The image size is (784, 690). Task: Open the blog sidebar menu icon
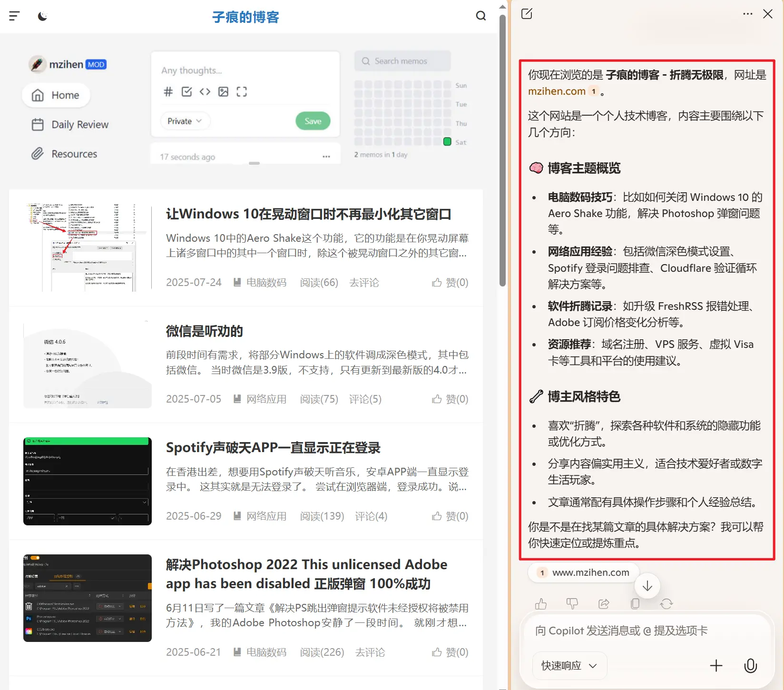point(14,16)
